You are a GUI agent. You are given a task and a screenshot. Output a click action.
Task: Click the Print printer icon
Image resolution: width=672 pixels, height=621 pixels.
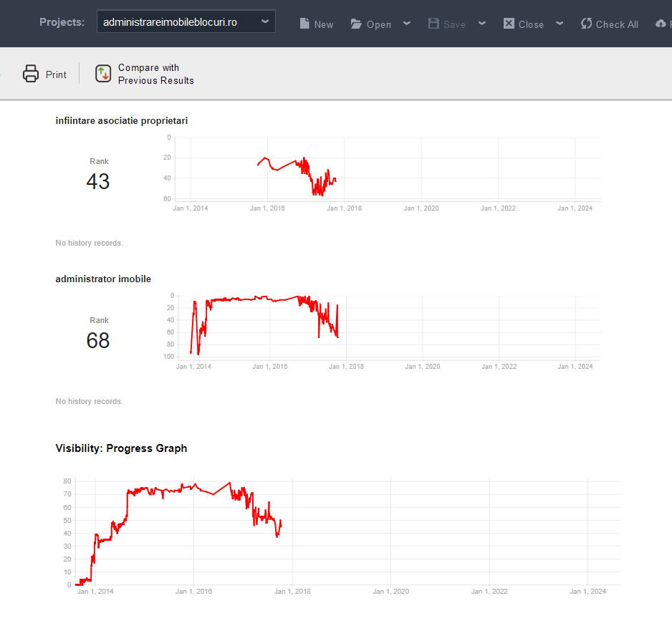[31, 73]
